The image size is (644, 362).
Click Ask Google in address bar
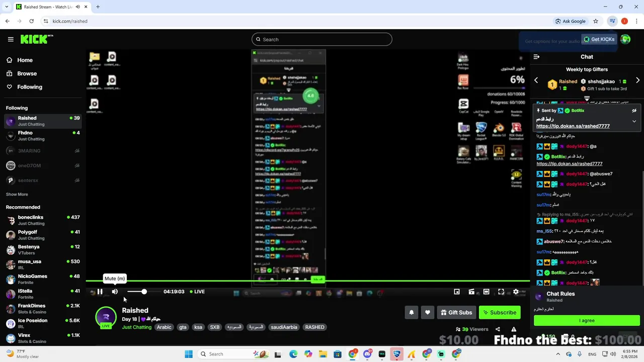571,21
